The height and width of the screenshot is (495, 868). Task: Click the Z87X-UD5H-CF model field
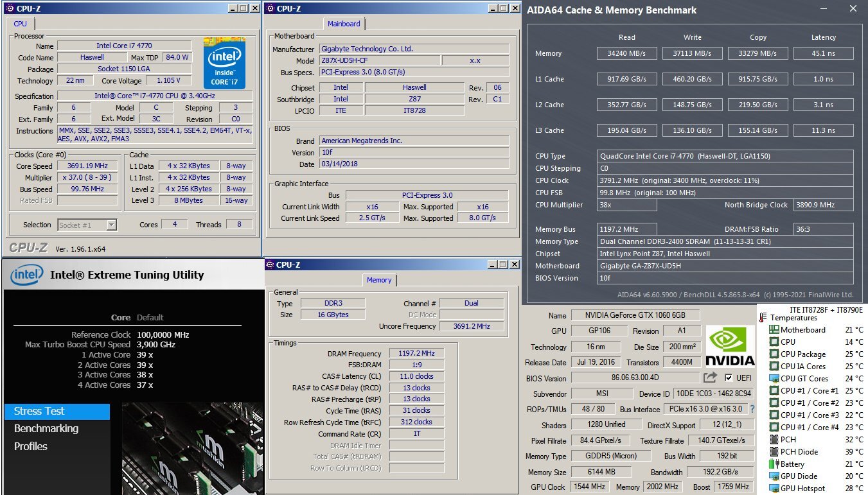[380, 60]
